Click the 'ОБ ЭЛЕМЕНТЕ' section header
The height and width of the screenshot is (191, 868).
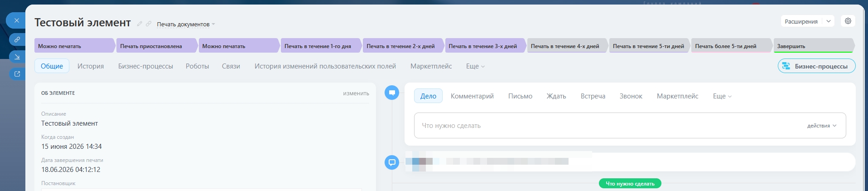pyautogui.click(x=58, y=93)
